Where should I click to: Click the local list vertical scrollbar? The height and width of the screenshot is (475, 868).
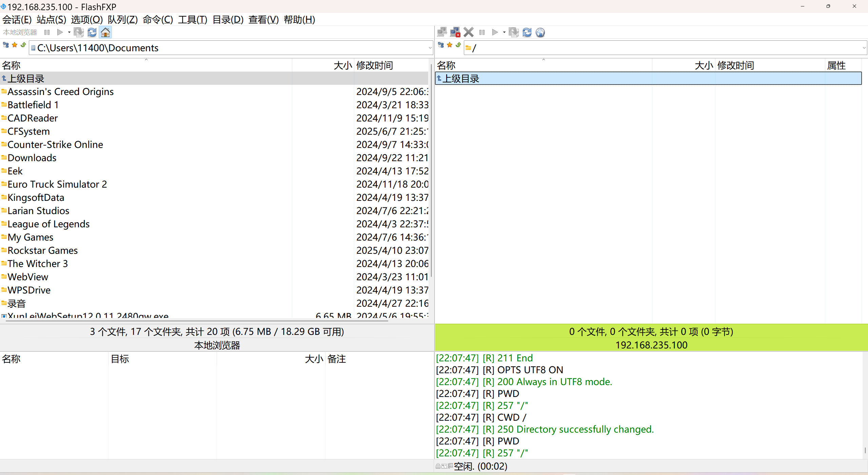(x=431, y=170)
